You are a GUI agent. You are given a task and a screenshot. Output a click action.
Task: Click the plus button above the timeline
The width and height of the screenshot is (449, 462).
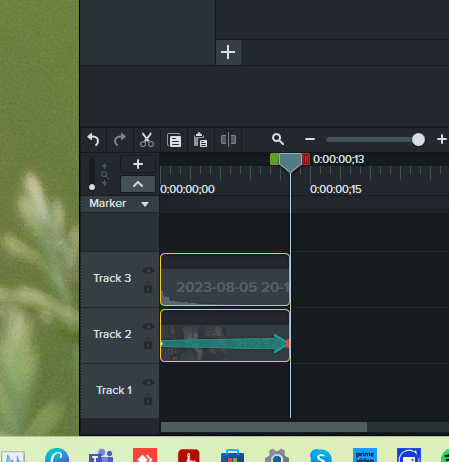pyautogui.click(x=228, y=52)
